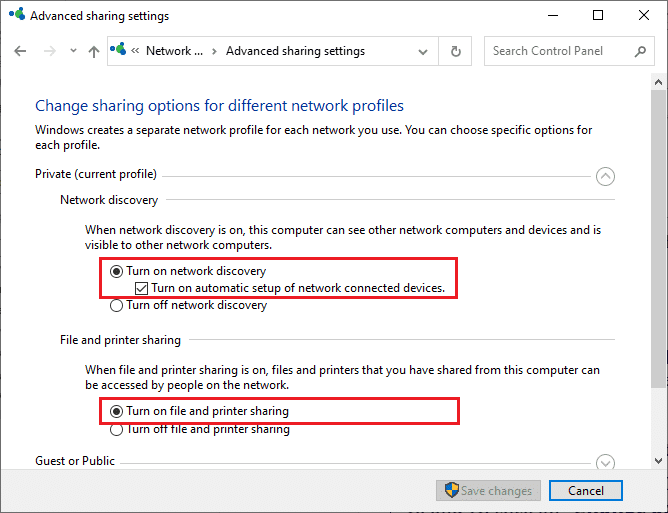The width and height of the screenshot is (668, 513).
Task: Click the refresh address bar button
Action: pos(456,51)
